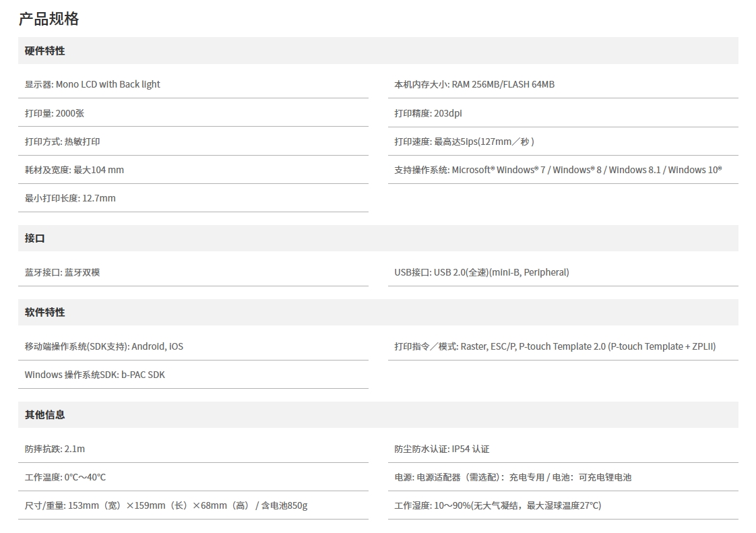Click the 显示器 Mono LCD spec row
Viewport: 756px width, 533px height.
(x=92, y=84)
